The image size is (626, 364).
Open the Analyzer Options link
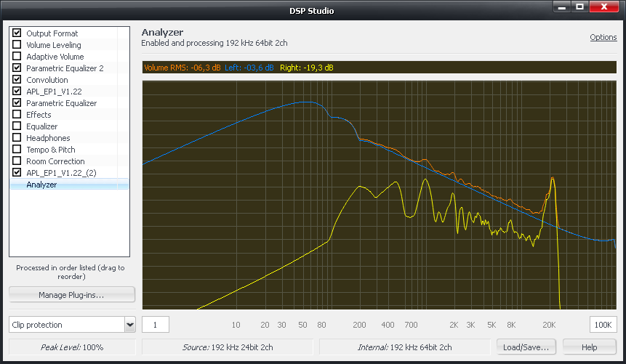click(603, 37)
